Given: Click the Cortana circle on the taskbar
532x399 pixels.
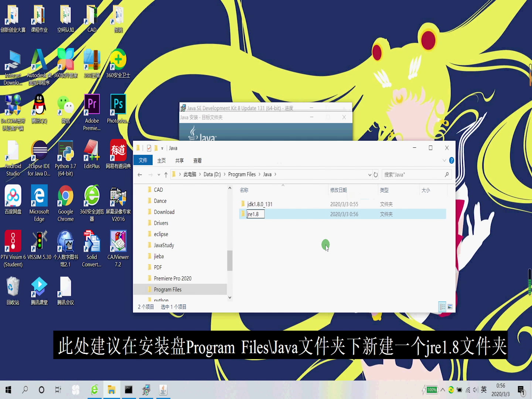Looking at the screenshot, I should pos(41,390).
